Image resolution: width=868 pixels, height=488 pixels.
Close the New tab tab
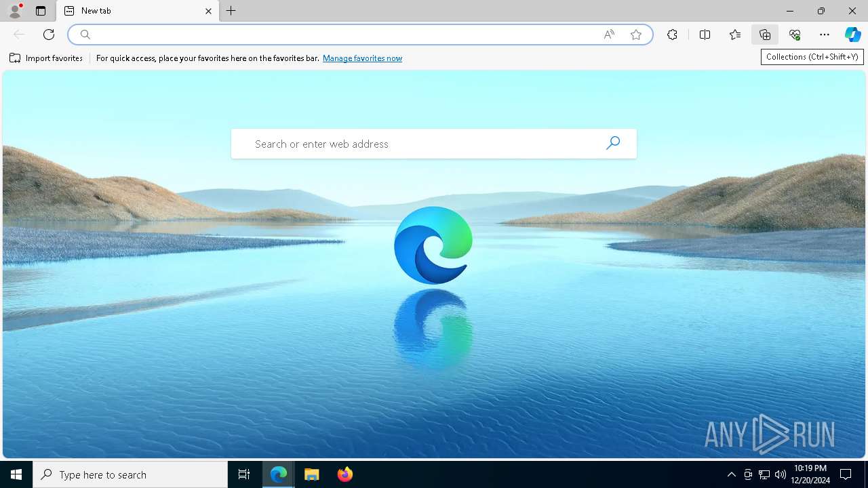tap(208, 11)
